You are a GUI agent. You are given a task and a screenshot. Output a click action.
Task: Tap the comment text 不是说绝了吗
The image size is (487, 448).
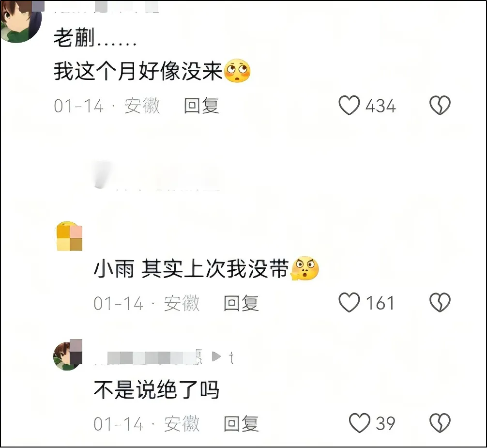pyautogui.click(x=156, y=389)
